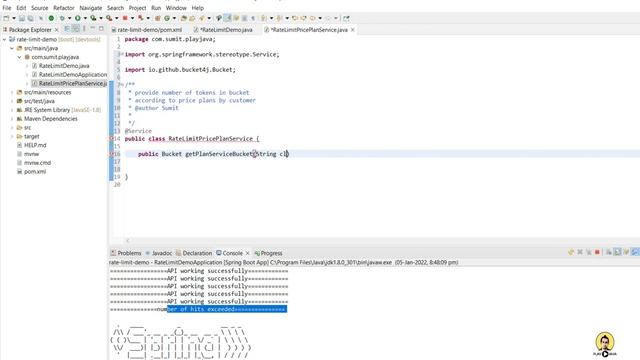Screen dimensions: 640x360
Task: Select RateLimitDemo.java in Package Explorer
Action: click(x=64, y=66)
